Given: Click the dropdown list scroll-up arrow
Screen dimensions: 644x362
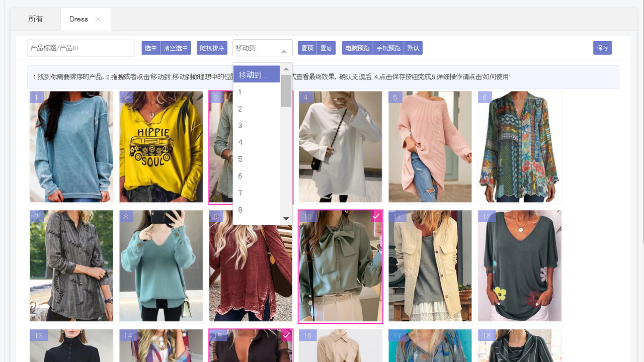Looking at the screenshot, I should (x=286, y=69).
